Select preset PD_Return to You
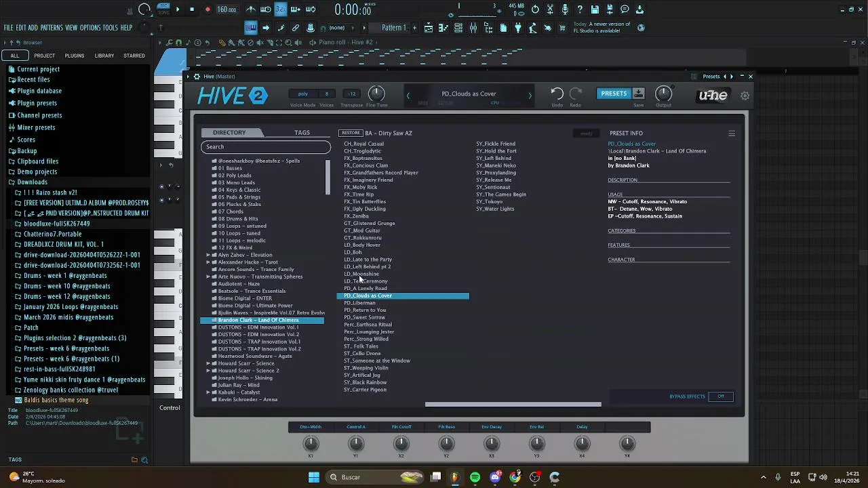 tap(365, 310)
